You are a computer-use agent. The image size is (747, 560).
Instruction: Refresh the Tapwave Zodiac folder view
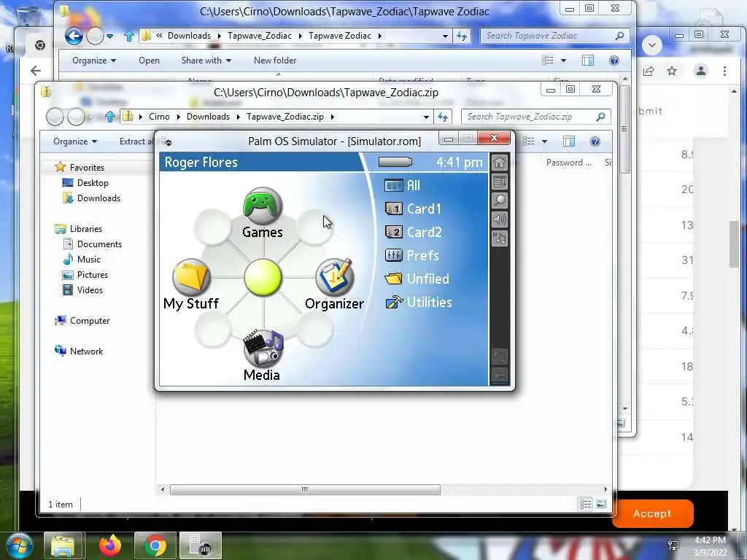tap(462, 36)
